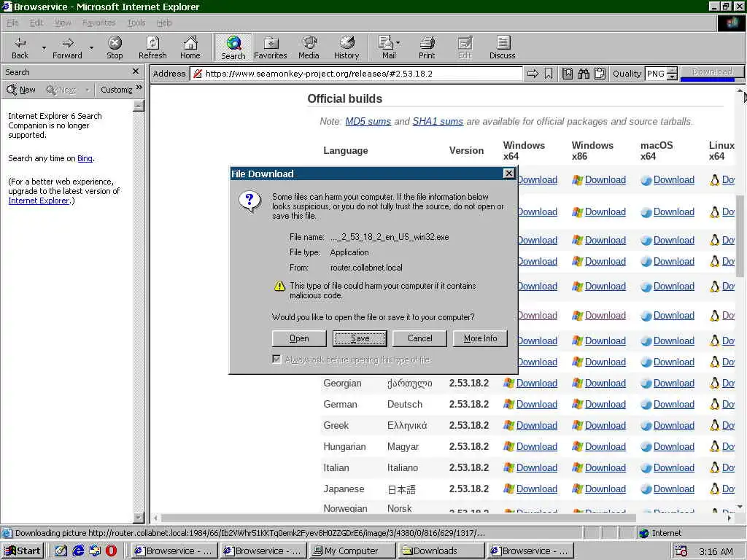This screenshot has width=747, height=560.
Task: Click the Download progress button in toolbar
Action: (x=712, y=73)
